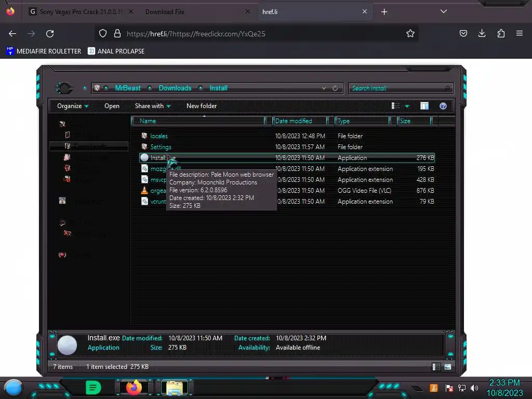Viewport: 532px width, 399px height.
Task: Click the search magnifier icon in Explorer
Action: click(447, 88)
